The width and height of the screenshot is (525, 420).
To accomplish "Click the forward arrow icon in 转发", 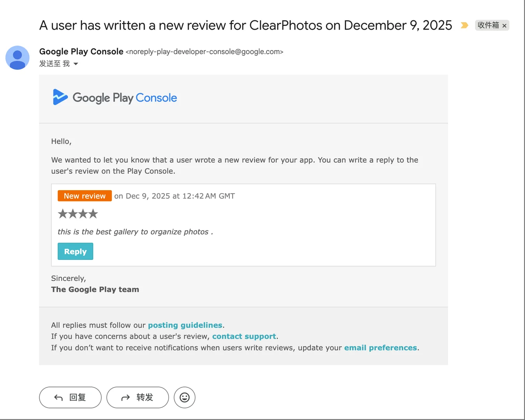I will (125, 397).
